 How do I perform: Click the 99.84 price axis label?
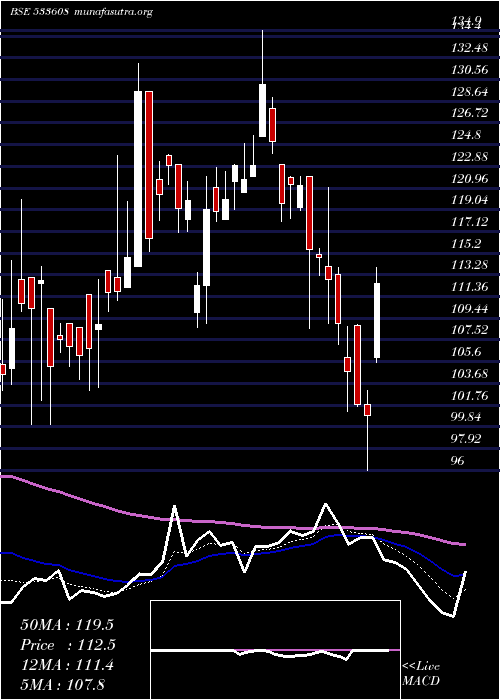pos(466,418)
